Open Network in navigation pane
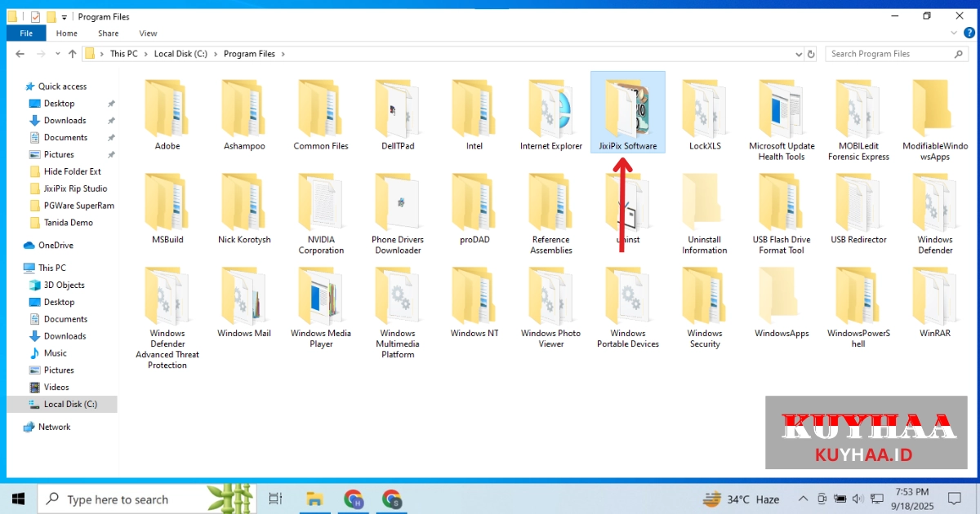This screenshot has height=514, width=980. tap(55, 427)
